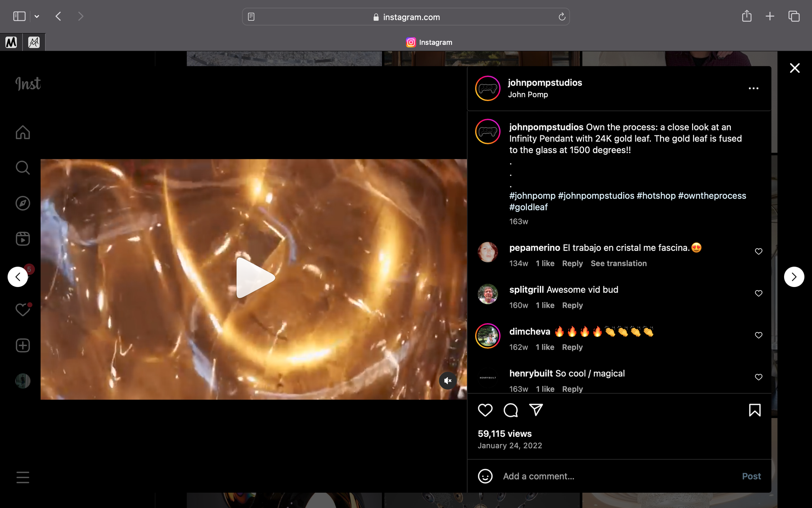Open johnpompstudios username in header

[545, 83]
